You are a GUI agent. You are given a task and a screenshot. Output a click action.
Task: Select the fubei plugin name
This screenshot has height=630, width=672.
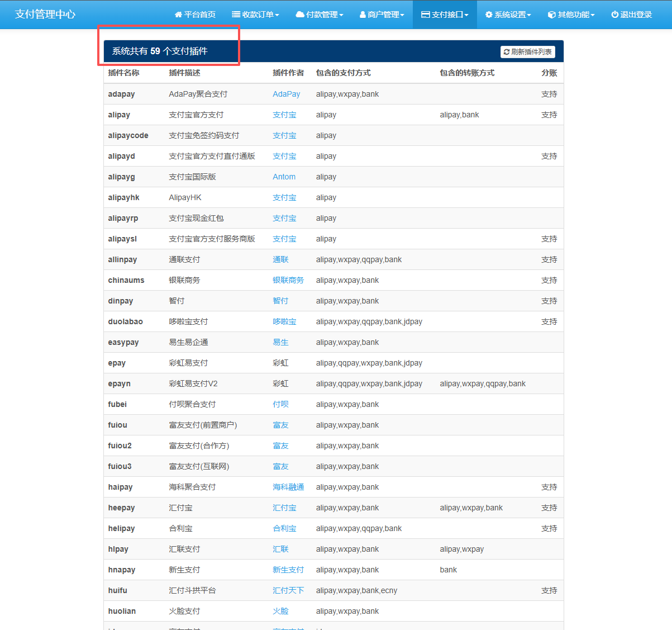[x=117, y=404]
